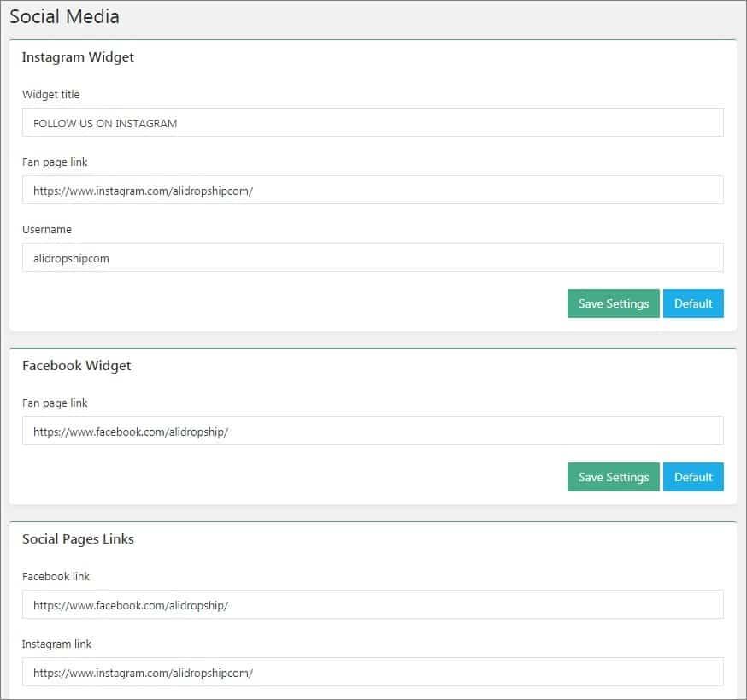Save Settings for the Instagram Widget

coord(613,303)
